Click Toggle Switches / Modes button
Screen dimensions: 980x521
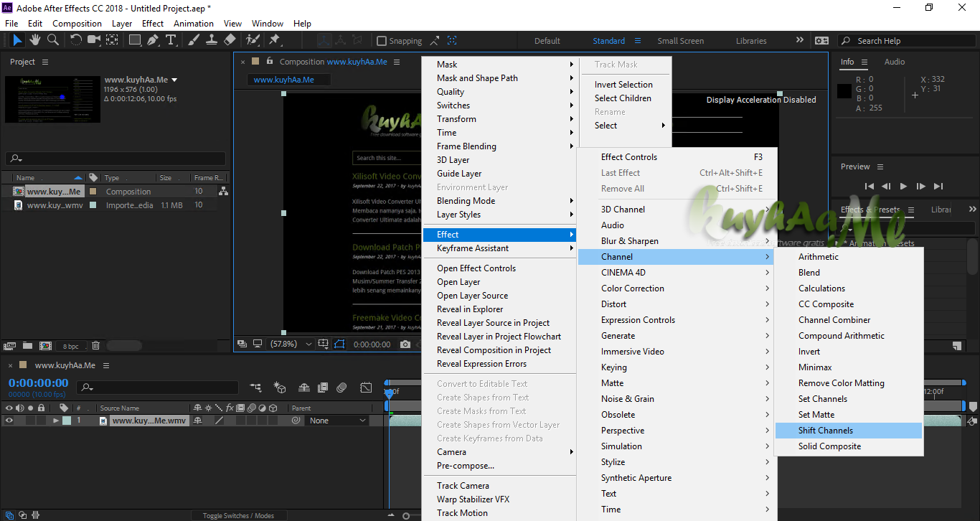(x=238, y=515)
